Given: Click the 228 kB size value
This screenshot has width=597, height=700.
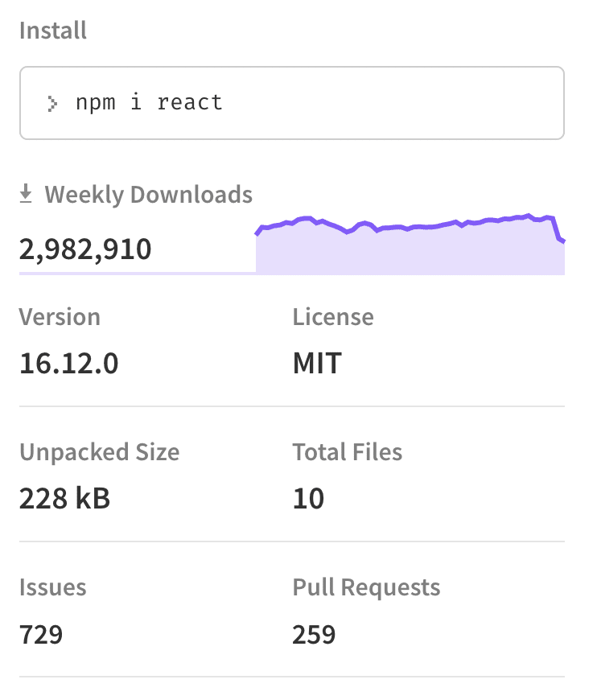Looking at the screenshot, I should point(64,499).
